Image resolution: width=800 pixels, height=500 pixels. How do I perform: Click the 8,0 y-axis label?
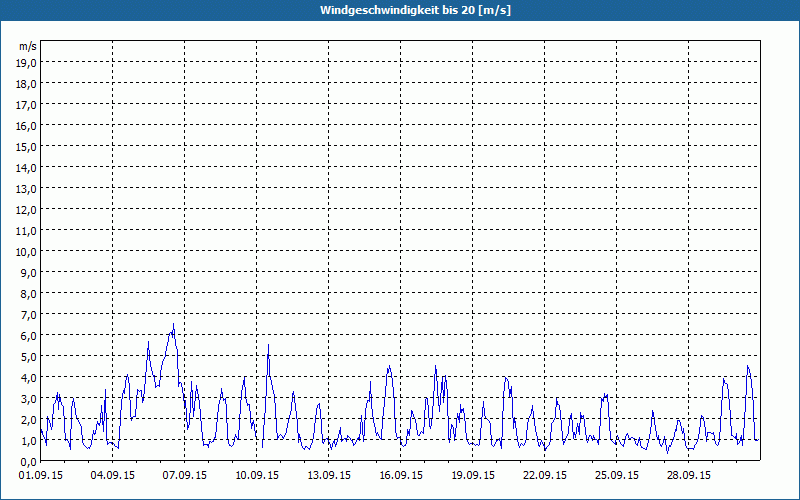pos(29,294)
